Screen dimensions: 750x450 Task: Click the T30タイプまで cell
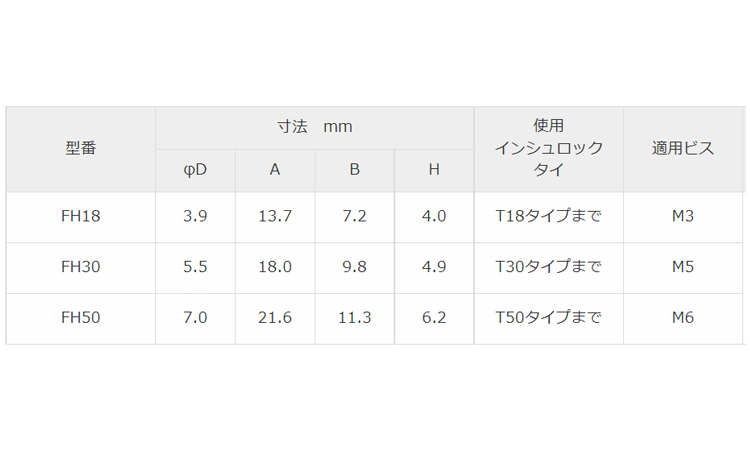coord(549,267)
